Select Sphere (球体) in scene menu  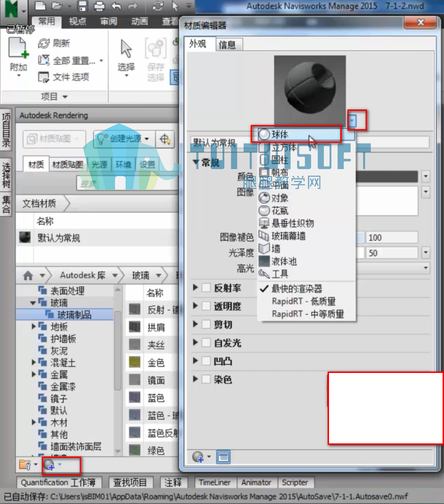tap(307, 134)
